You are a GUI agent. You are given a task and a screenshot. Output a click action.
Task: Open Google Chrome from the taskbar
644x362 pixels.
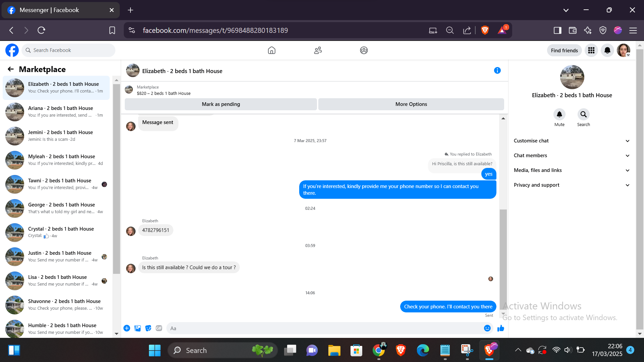(379, 350)
